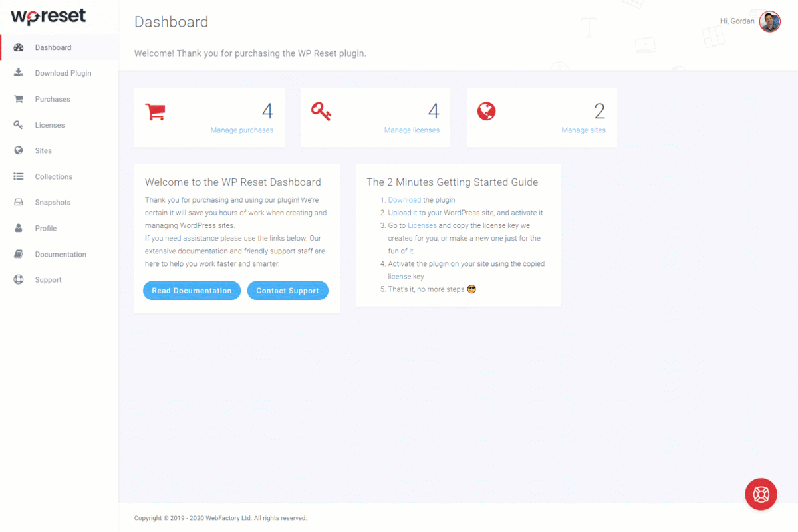Screen dimensions: 798x532
Task: Click "The 2 Minutes Getting Started Guide" heading
Action: tap(452, 182)
